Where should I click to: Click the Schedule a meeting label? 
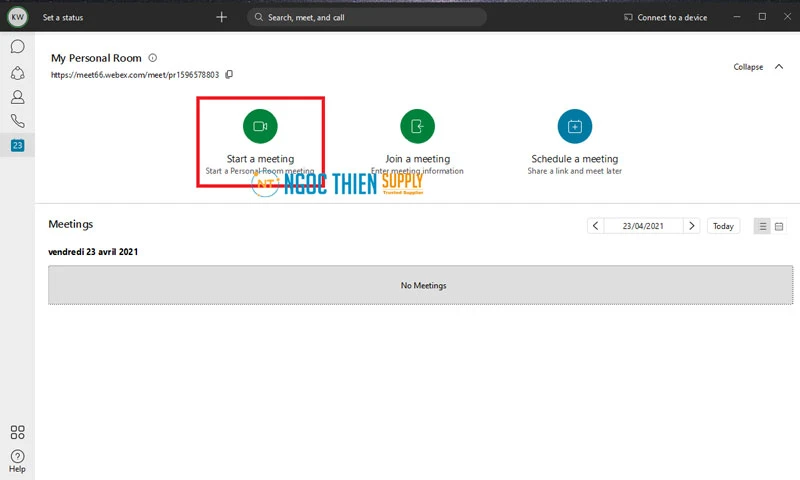(574, 159)
